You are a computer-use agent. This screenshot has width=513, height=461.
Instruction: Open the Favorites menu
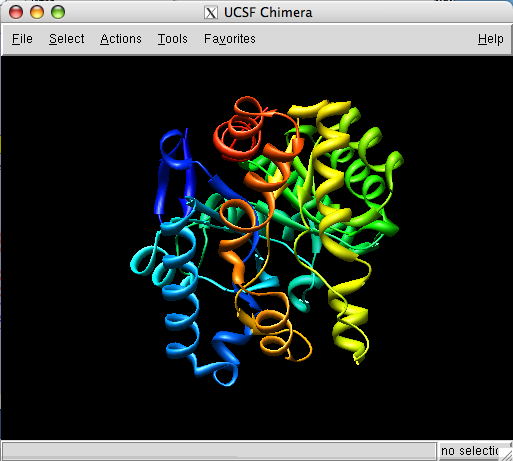(230, 39)
